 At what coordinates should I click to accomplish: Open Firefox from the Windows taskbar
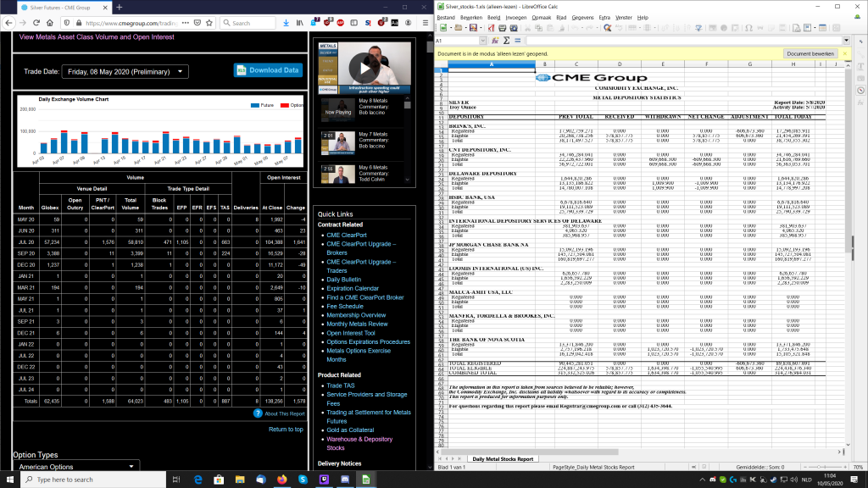click(x=281, y=480)
